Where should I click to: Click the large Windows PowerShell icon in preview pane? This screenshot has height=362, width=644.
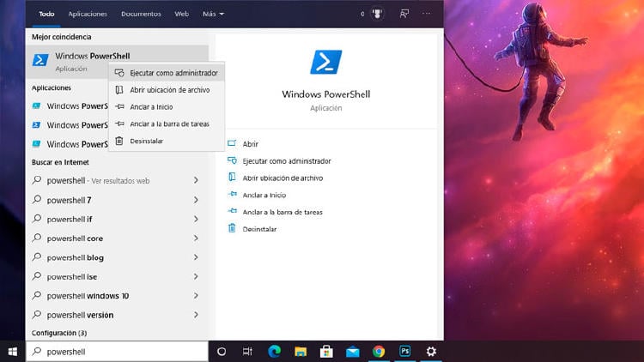[x=325, y=62]
